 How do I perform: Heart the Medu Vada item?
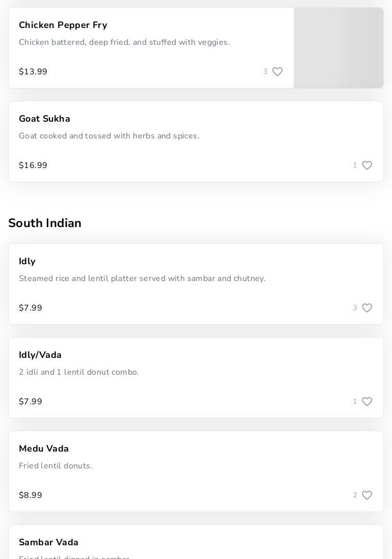click(367, 495)
